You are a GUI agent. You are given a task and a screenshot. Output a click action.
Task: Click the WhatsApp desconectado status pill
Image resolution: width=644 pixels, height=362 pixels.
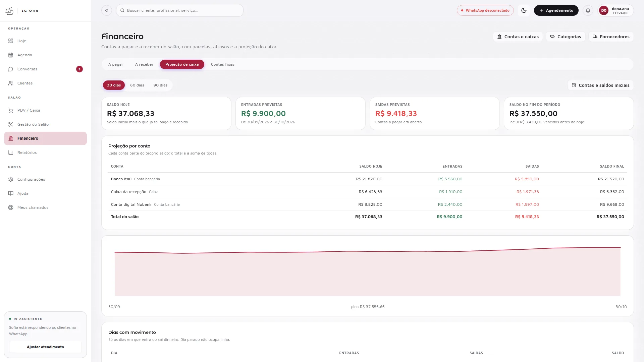[485, 10]
